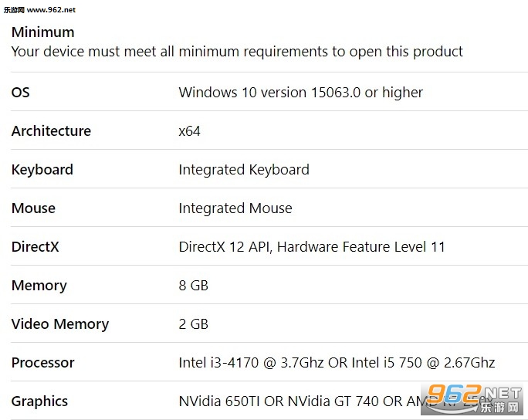Click the Minimum heading
The image size is (528, 420).
pos(42,32)
